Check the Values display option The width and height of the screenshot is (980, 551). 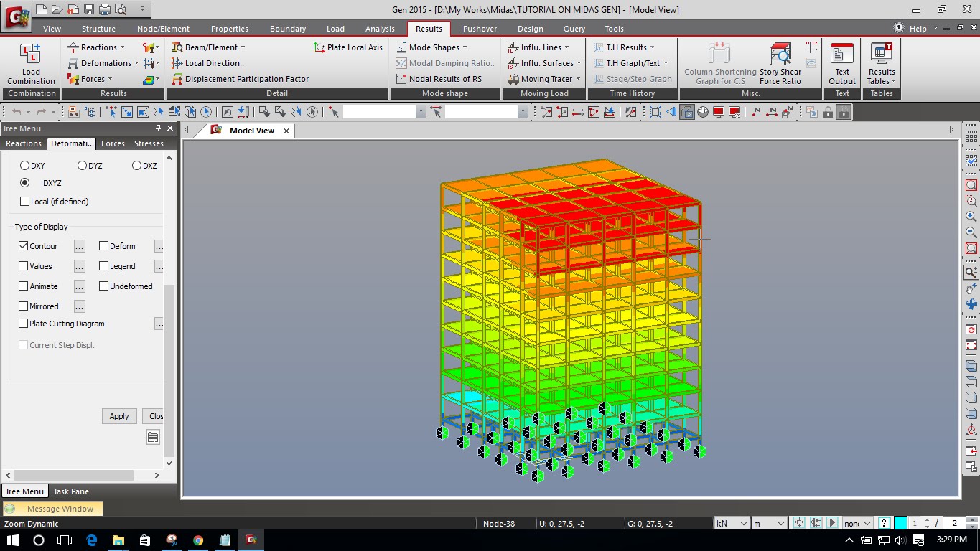[x=24, y=265]
